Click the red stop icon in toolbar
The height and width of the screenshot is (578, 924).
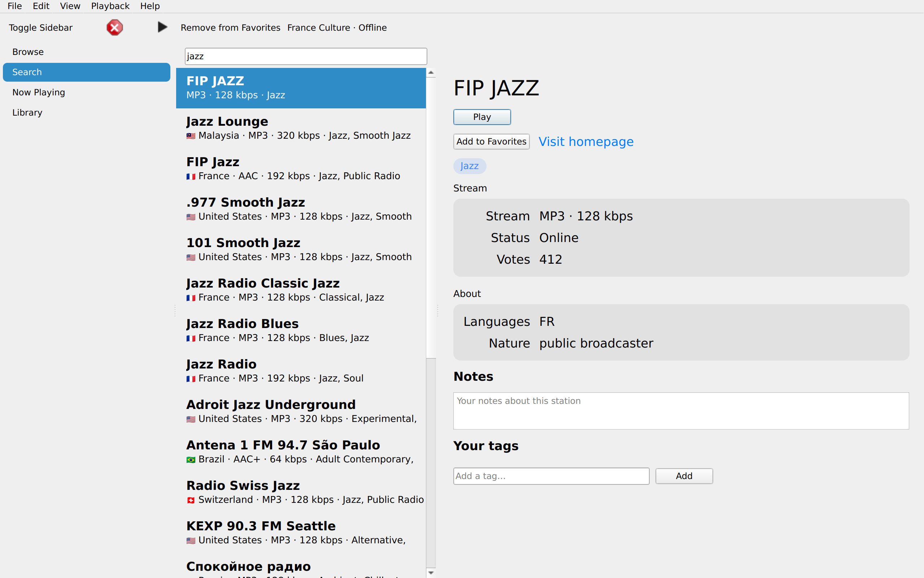(x=114, y=27)
